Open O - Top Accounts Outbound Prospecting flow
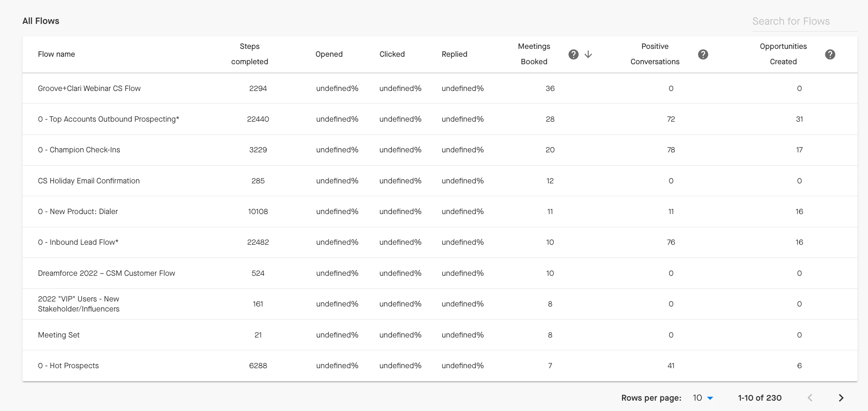Screen dimensions: 868x411 [108, 119]
